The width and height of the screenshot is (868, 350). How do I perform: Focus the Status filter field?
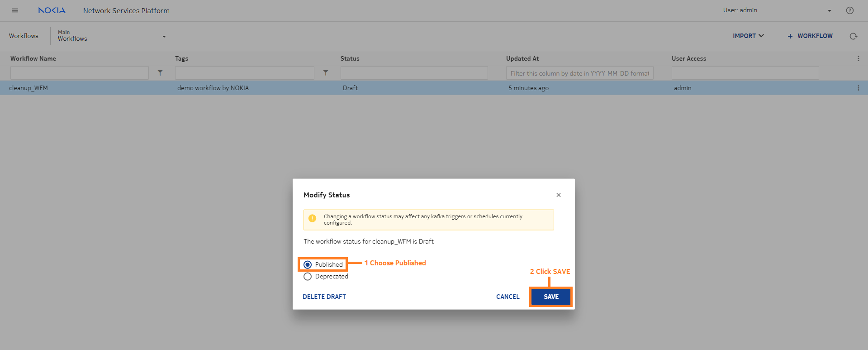click(414, 73)
